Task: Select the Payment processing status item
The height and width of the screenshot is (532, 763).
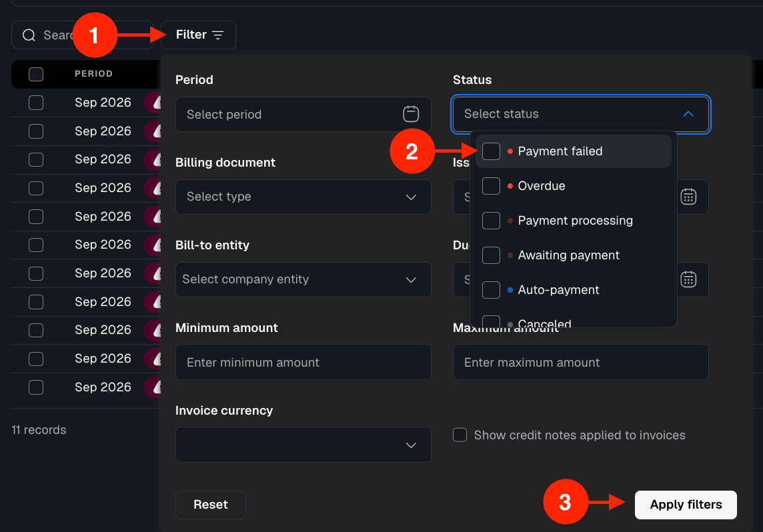Action: click(573, 220)
